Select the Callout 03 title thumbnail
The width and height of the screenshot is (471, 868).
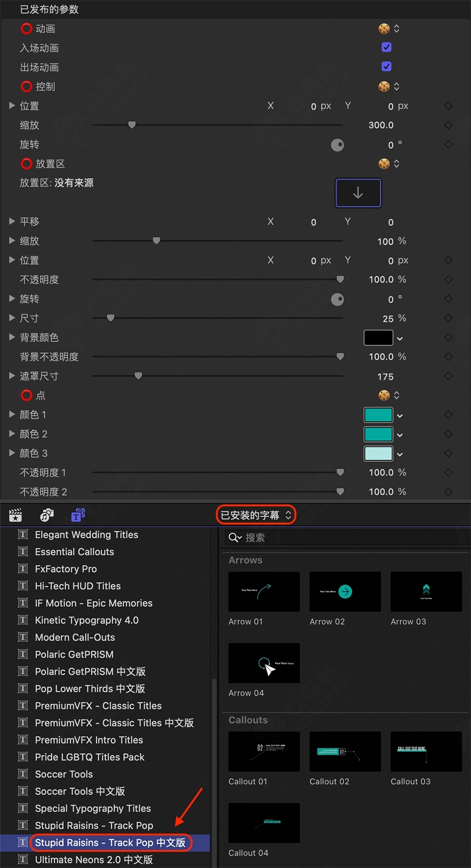click(426, 752)
